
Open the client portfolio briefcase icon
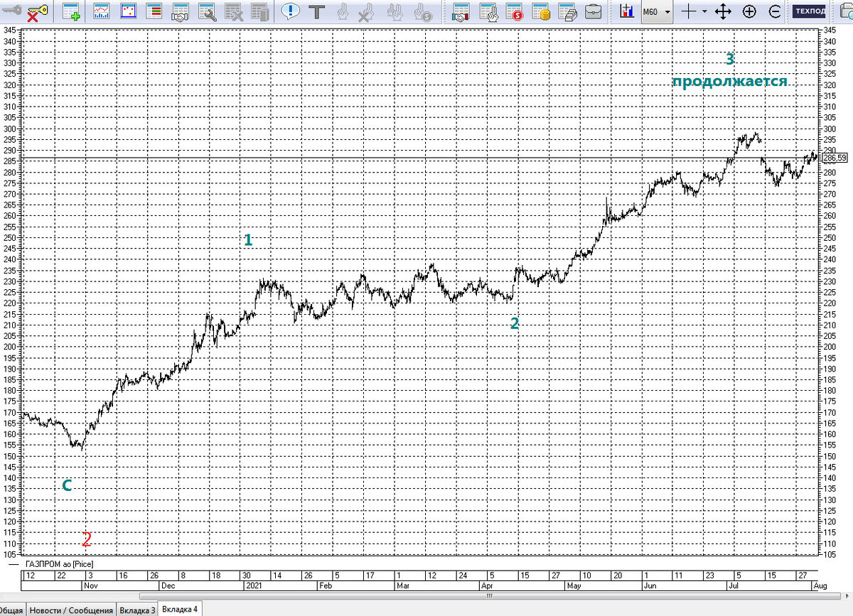pos(594,11)
